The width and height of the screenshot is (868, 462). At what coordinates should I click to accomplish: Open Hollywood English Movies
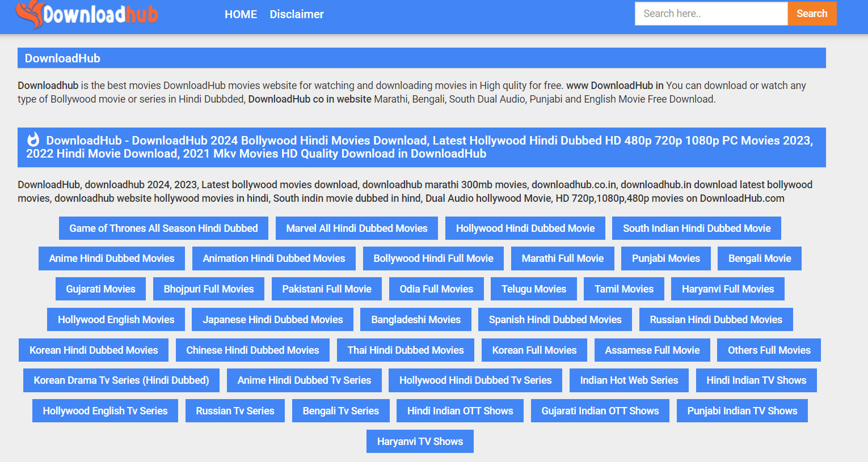point(116,320)
